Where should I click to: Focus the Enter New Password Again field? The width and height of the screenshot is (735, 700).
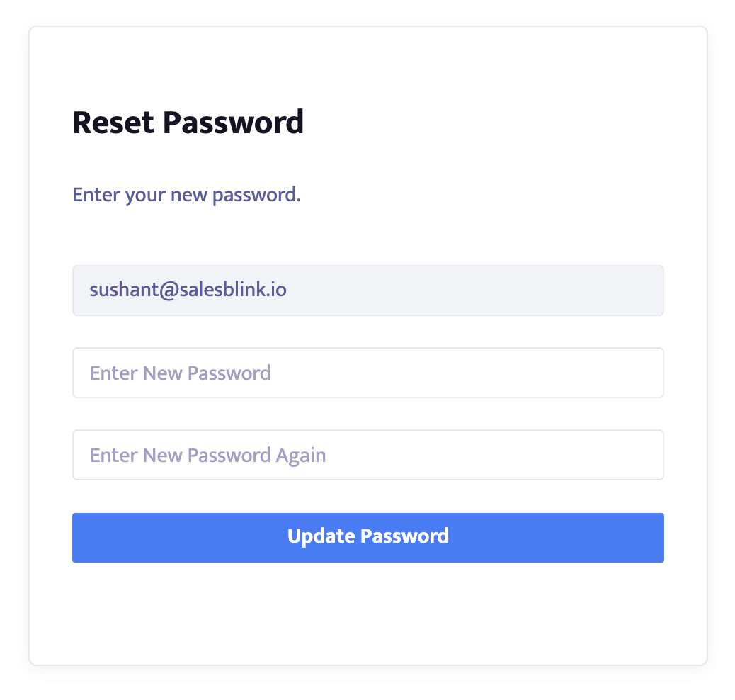click(368, 455)
